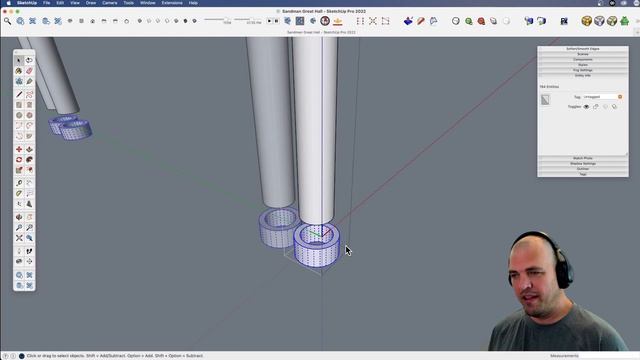640x360 pixels.
Task: Expand the Fog Settings panel
Action: [583, 70]
